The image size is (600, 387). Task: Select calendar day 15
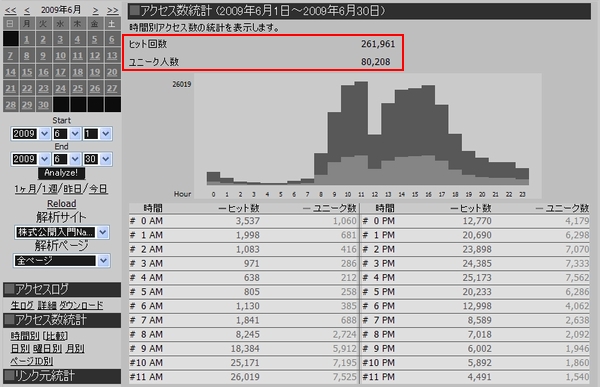(27, 72)
